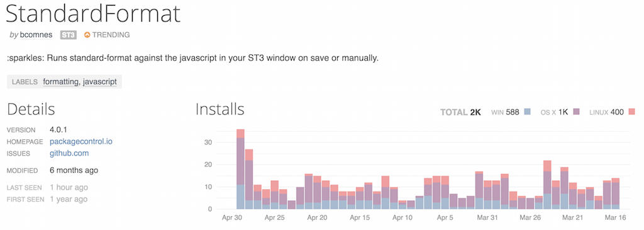Click the ST3 compatibility badge

click(x=69, y=35)
